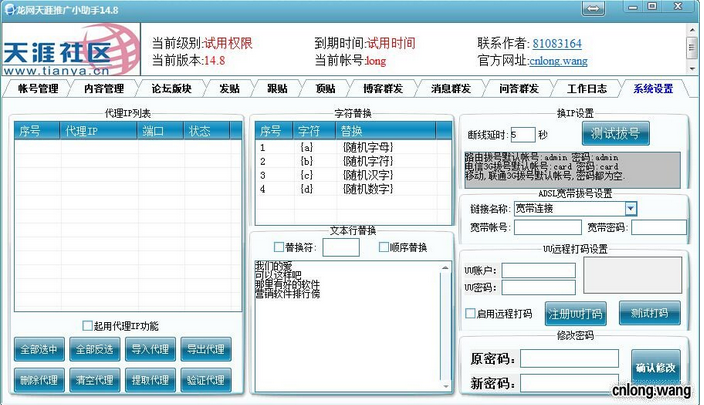Open the 论坛版块 tab
704x405 pixels.
(x=172, y=88)
